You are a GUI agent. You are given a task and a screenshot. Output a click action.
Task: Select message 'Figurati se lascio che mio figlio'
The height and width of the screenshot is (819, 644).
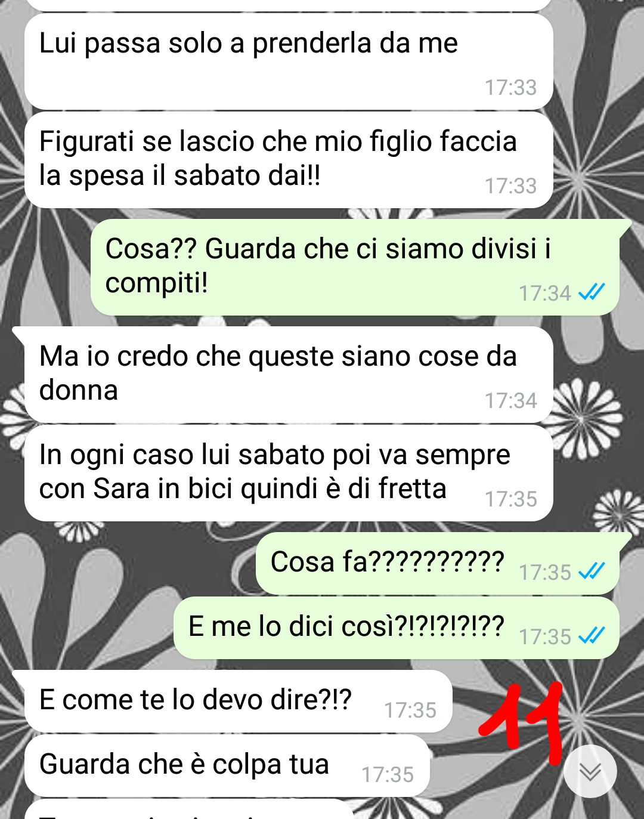[x=289, y=160]
